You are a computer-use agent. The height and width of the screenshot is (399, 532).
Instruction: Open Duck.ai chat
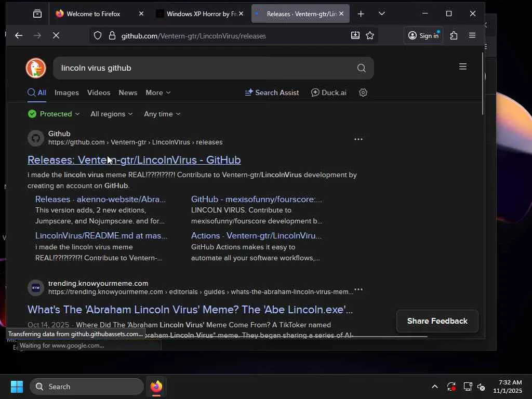point(329,92)
